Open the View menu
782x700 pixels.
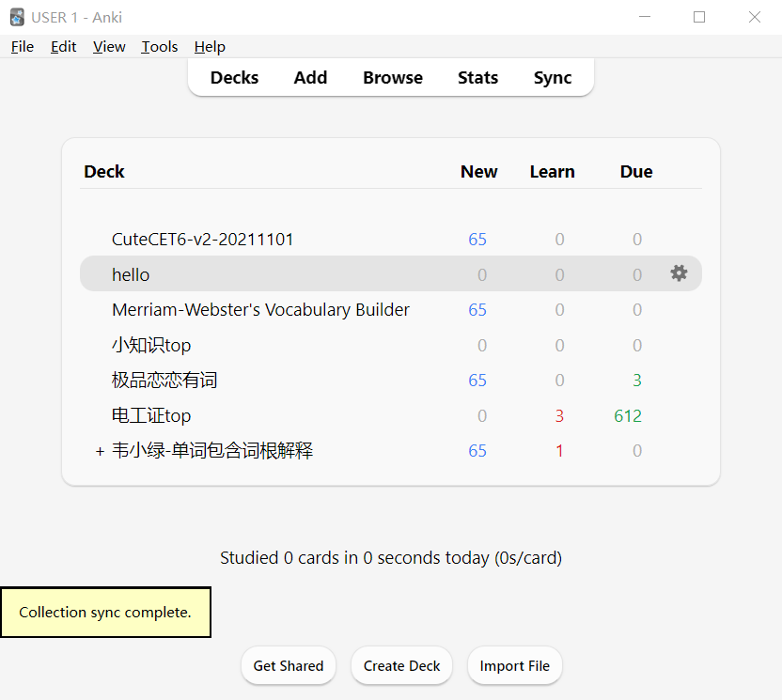click(x=109, y=47)
